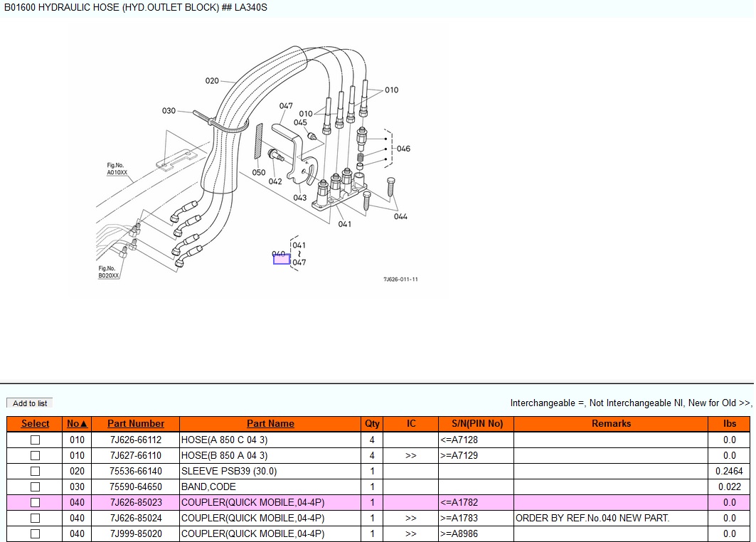756x542 pixels.
Task: Select checkbox for part 7J999-85020
Action: (x=35, y=533)
